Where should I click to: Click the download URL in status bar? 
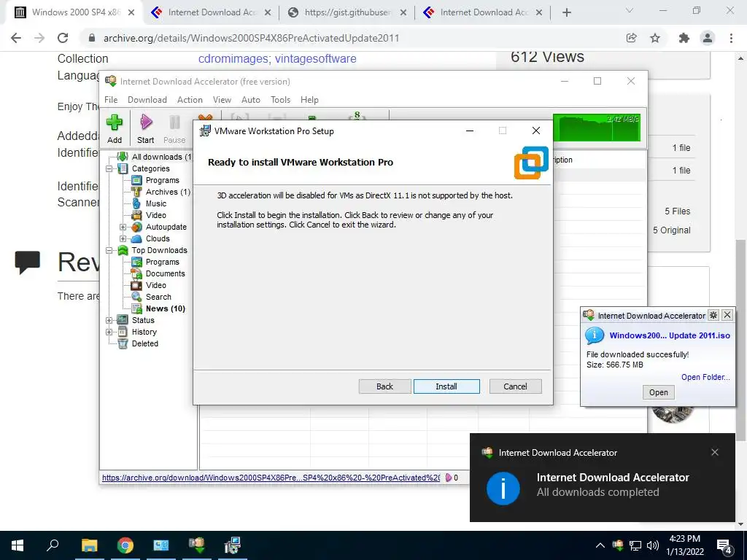pos(271,478)
